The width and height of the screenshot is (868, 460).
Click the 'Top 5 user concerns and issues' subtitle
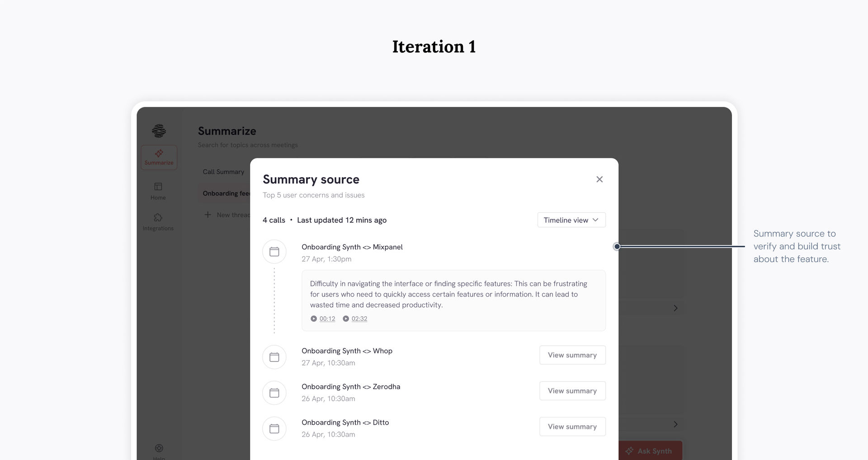314,195
